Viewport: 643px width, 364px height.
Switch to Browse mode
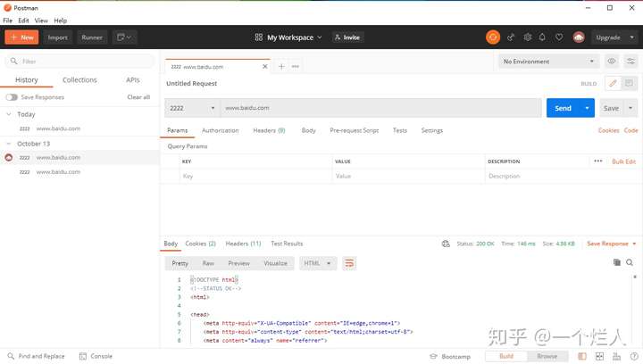point(547,356)
